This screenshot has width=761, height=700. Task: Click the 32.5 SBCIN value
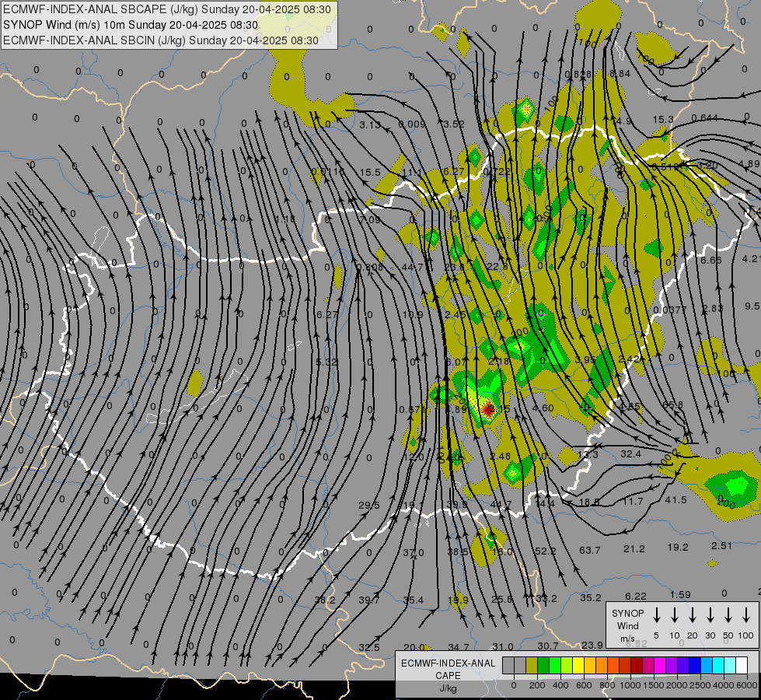[x=369, y=648]
